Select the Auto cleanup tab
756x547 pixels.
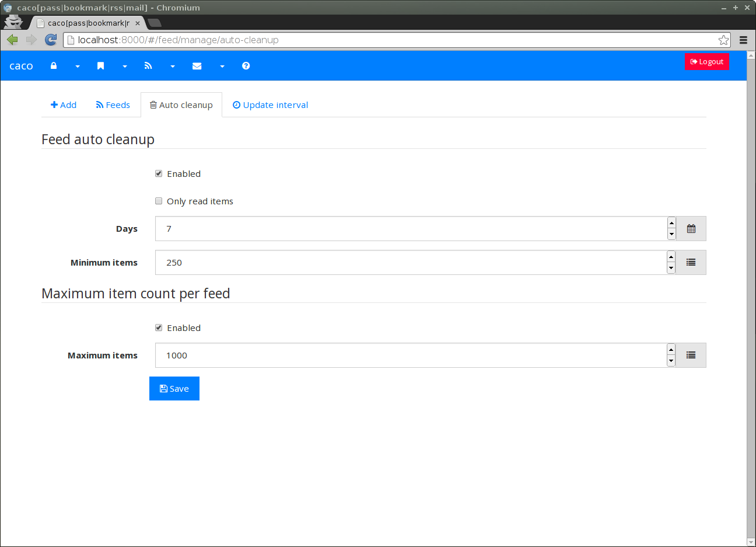point(181,105)
